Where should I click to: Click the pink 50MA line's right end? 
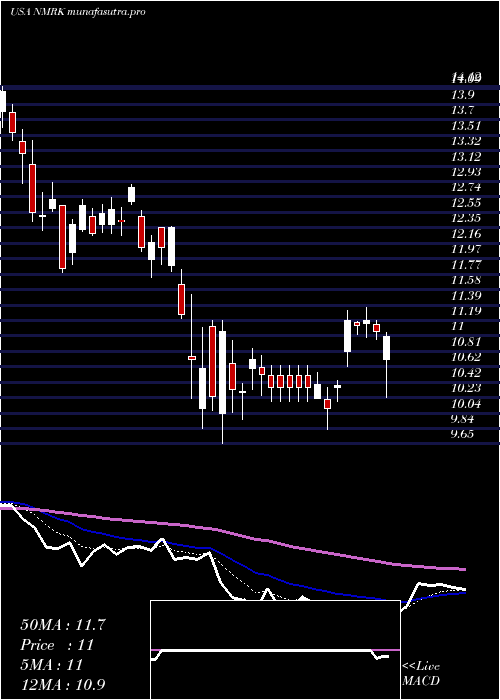[x=464, y=569]
